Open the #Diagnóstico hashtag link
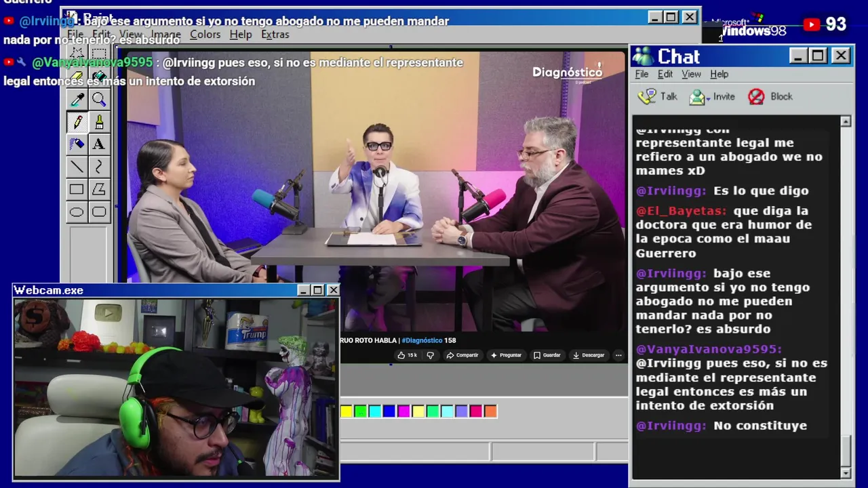 coord(422,340)
